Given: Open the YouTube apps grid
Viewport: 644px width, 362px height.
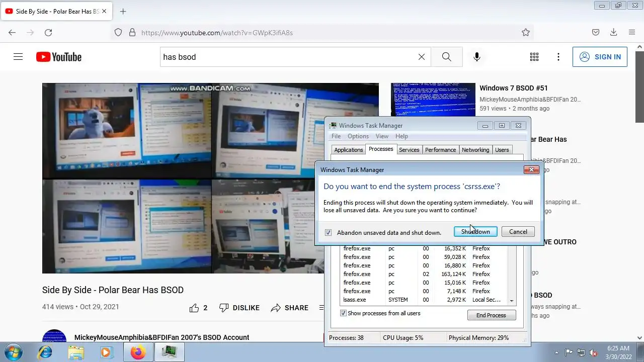Looking at the screenshot, I should pos(534,57).
